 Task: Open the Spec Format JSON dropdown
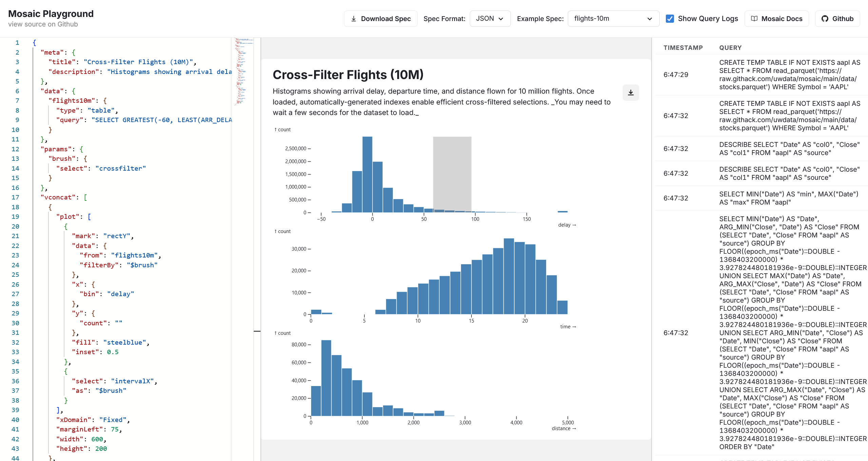490,19
